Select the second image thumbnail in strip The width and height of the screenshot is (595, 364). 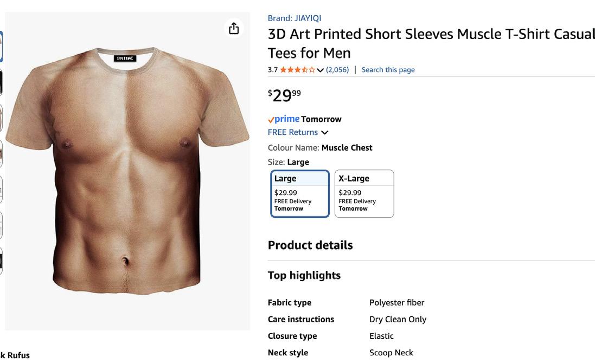coord(1,82)
